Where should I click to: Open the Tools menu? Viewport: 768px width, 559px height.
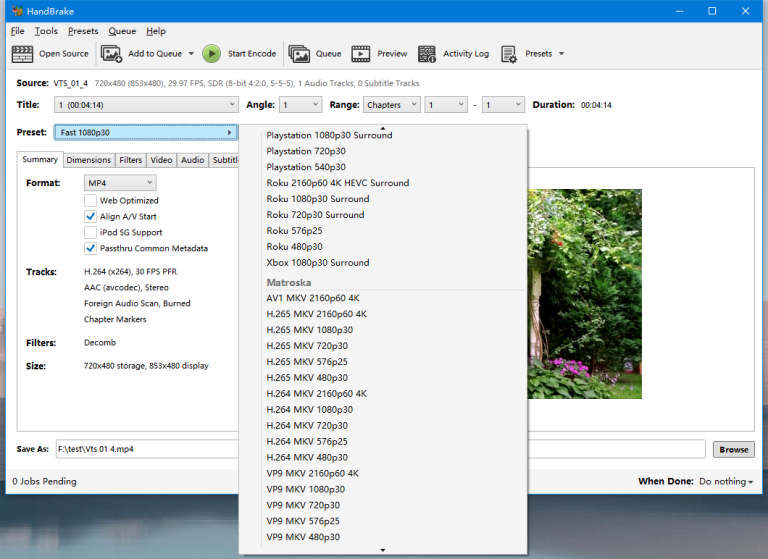[x=46, y=31]
